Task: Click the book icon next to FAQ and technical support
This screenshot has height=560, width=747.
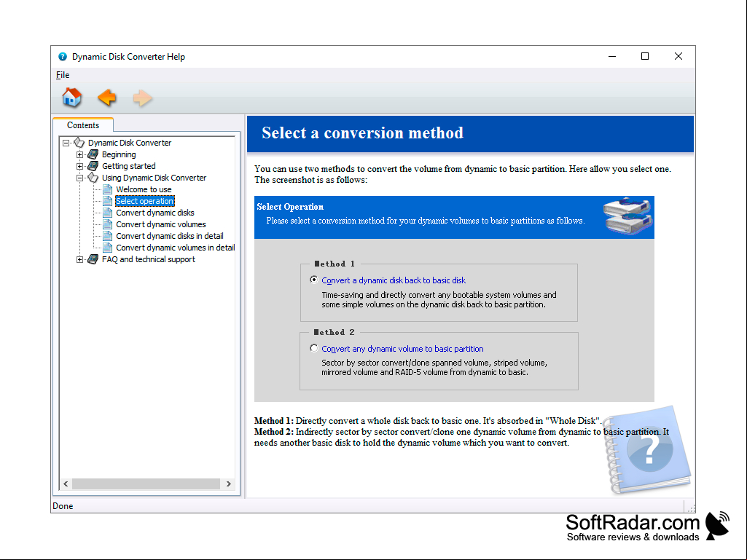Action: click(x=93, y=259)
